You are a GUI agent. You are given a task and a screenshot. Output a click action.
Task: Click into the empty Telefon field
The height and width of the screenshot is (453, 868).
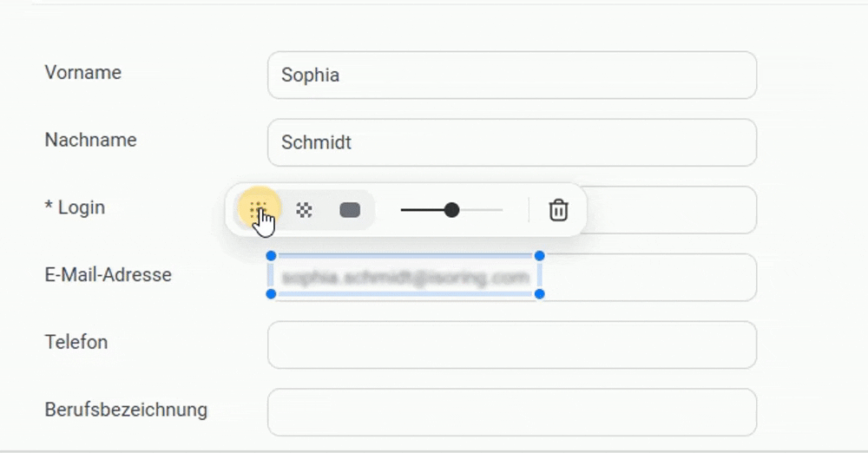point(512,345)
